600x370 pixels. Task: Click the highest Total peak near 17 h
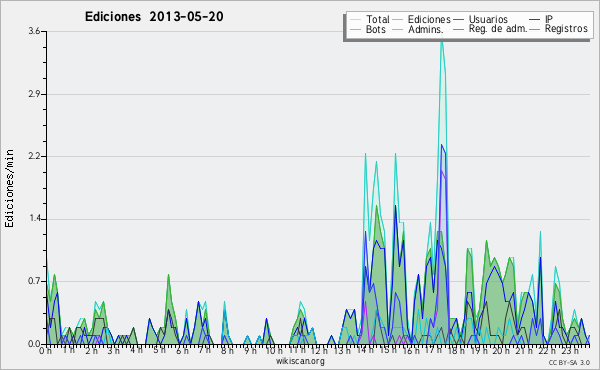(x=442, y=40)
